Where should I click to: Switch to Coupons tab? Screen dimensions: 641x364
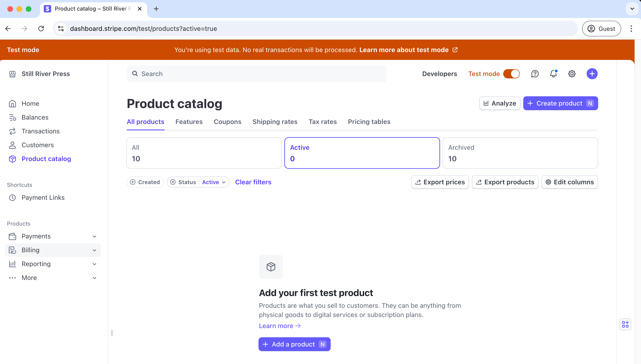point(227,121)
